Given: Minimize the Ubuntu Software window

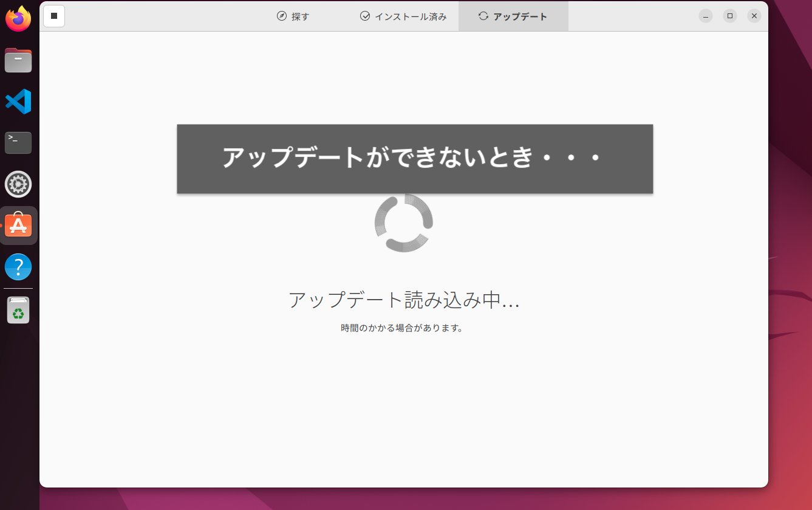Looking at the screenshot, I should coord(706,16).
